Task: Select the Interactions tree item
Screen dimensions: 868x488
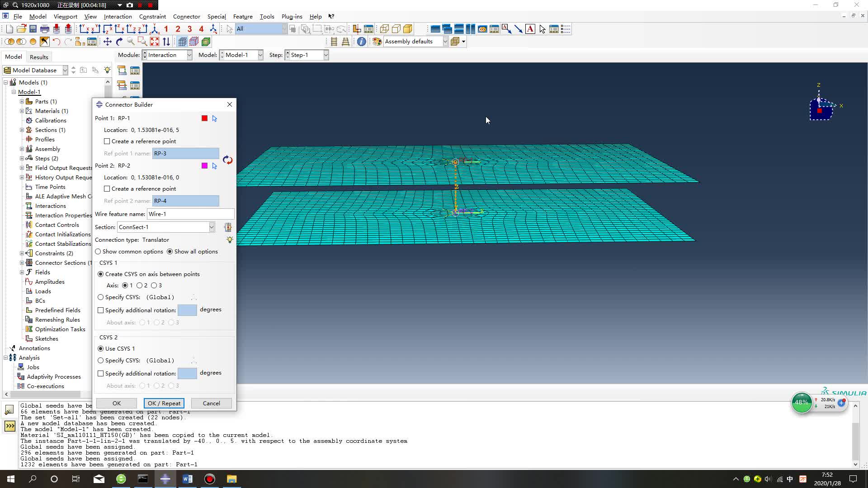Action: 50,206
